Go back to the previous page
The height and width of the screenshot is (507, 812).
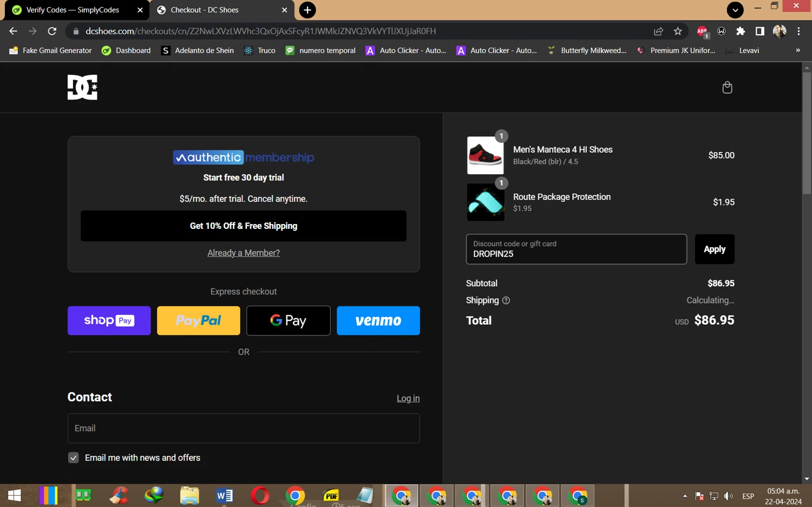14,31
